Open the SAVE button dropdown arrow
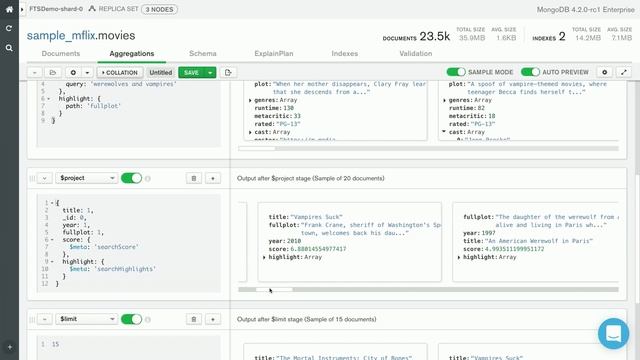 [x=210, y=72]
